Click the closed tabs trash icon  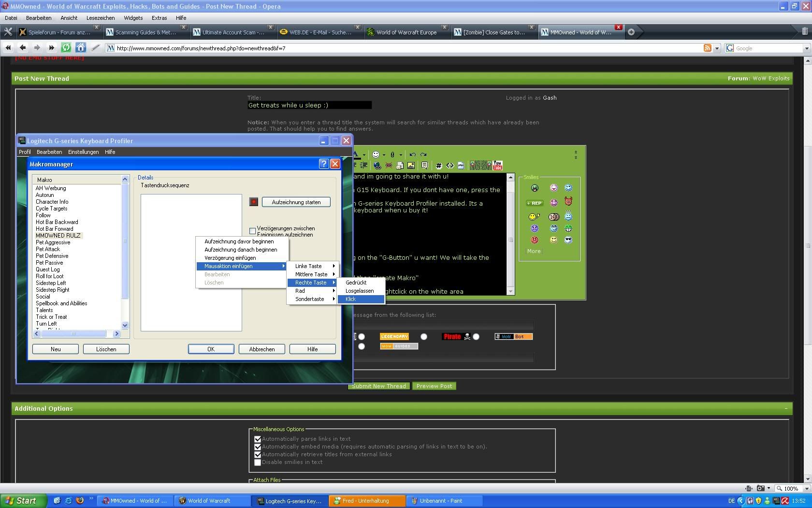[x=805, y=31]
